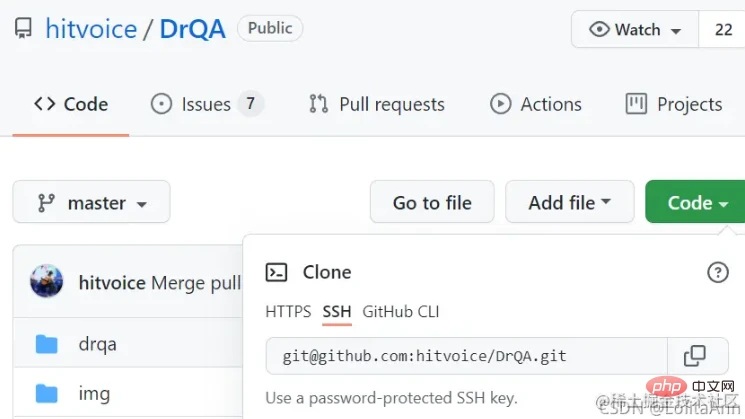745x419 pixels.
Task: Open the Add file dropdown
Action: (569, 202)
